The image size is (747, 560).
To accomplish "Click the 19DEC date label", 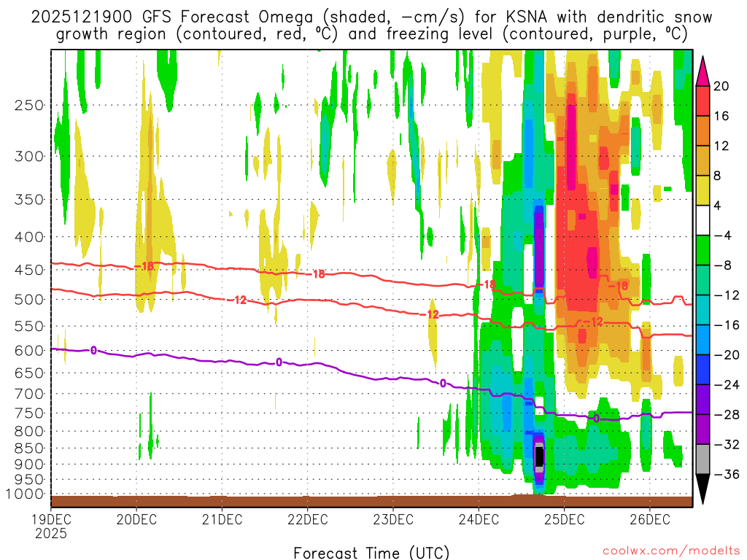I will 51,518.
